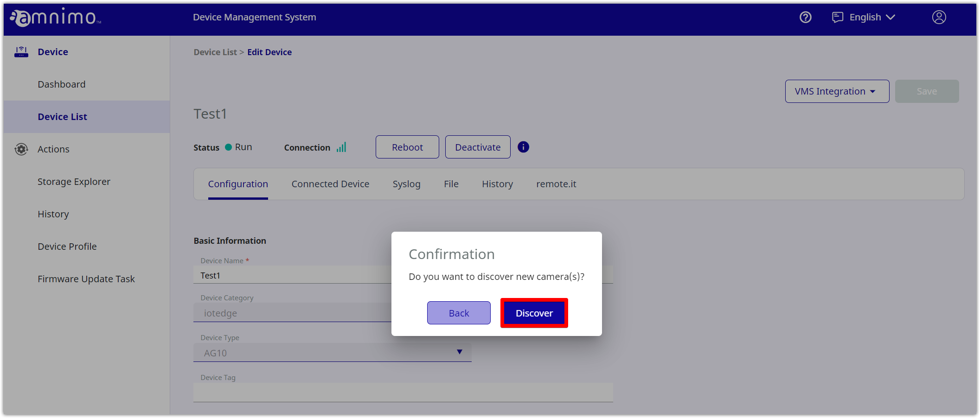Switch to the Connected Device tab
Image resolution: width=980 pixels, height=418 pixels.
point(330,184)
